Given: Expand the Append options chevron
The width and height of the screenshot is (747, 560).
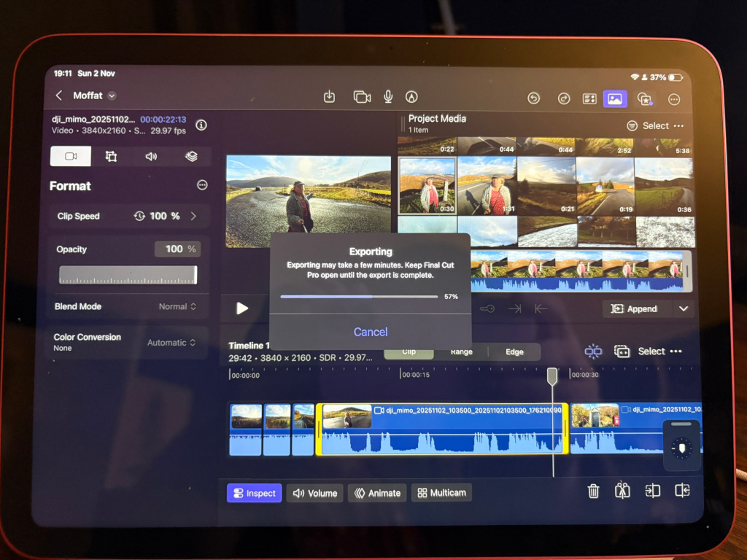Looking at the screenshot, I should click(684, 309).
